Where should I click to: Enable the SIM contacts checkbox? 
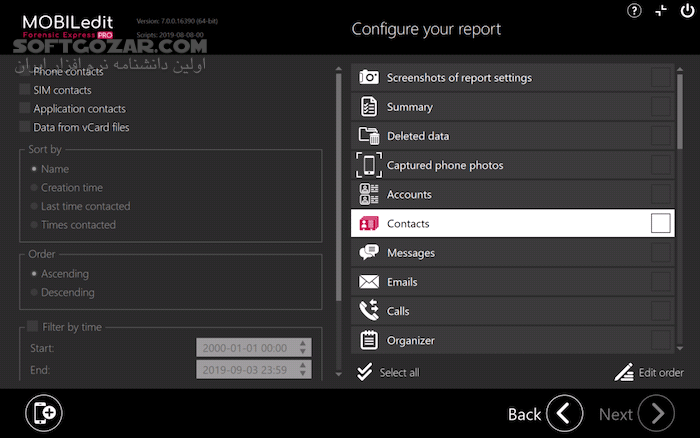(x=25, y=90)
